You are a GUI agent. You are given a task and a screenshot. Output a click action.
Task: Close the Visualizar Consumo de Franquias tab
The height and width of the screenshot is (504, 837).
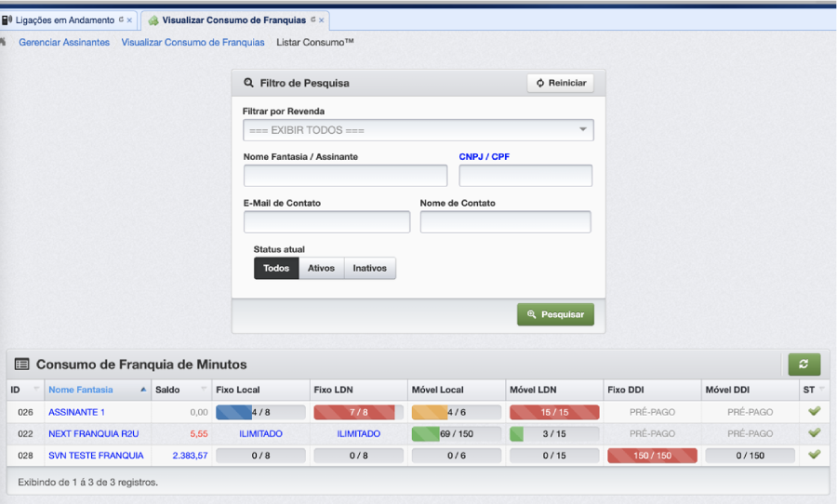pos(322,20)
